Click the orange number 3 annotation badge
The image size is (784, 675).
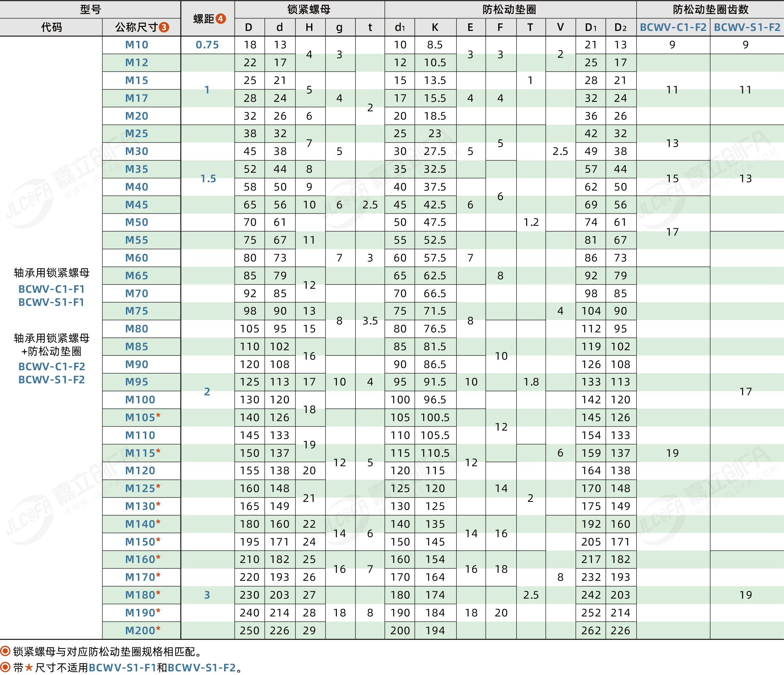[164, 27]
